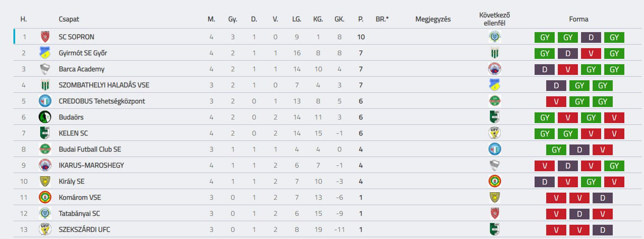
Task: Click the Komárom VSE round crest
Action: (x=44, y=198)
